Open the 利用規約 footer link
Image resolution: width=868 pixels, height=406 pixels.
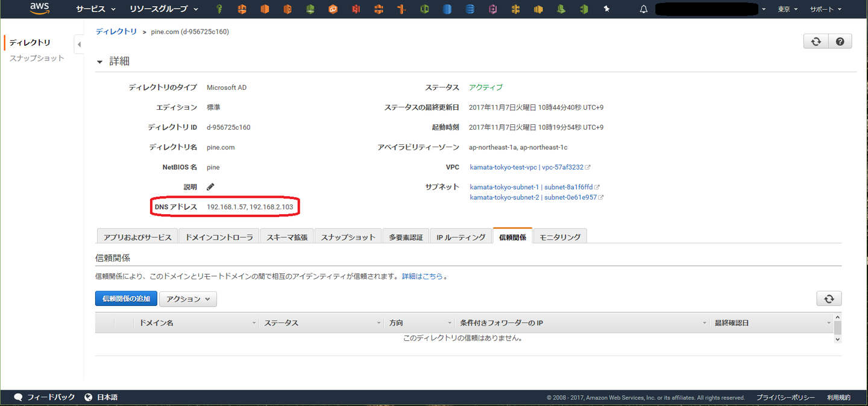point(838,398)
